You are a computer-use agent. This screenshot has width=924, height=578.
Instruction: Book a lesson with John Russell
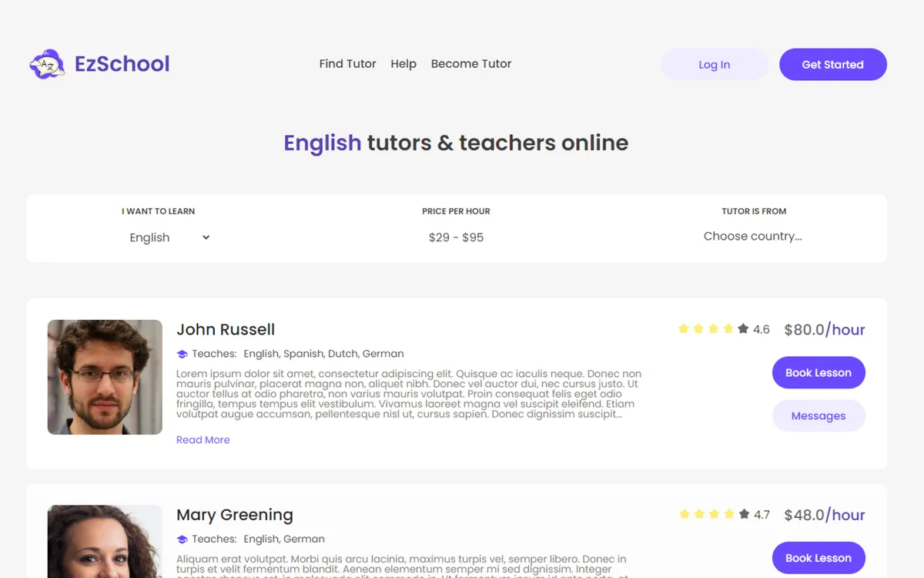coord(819,373)
